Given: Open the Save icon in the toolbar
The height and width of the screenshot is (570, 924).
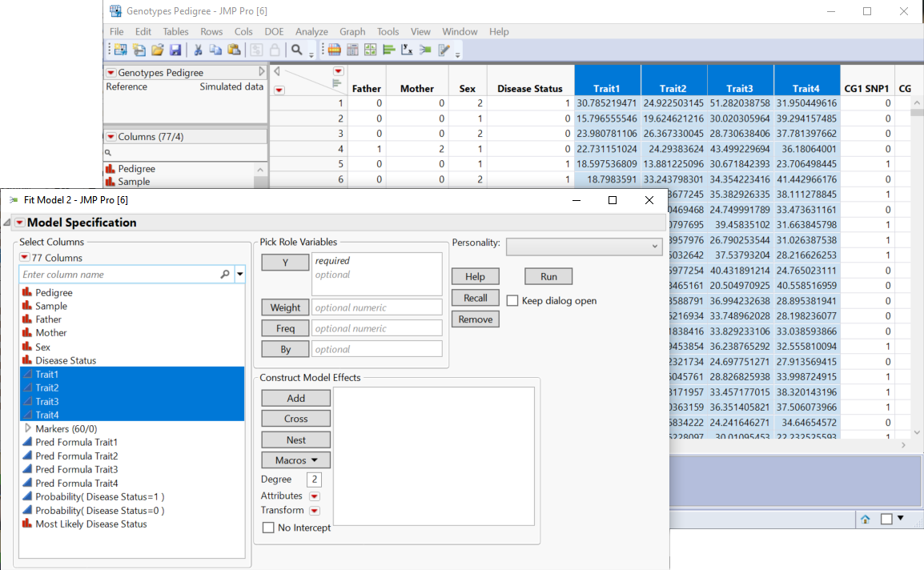Looking at the screenshot, I should [176, 50].
